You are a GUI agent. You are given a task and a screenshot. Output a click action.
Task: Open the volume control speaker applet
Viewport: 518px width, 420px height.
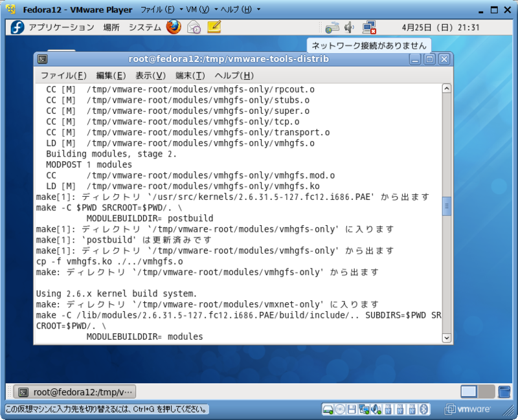tap(349, 27)
